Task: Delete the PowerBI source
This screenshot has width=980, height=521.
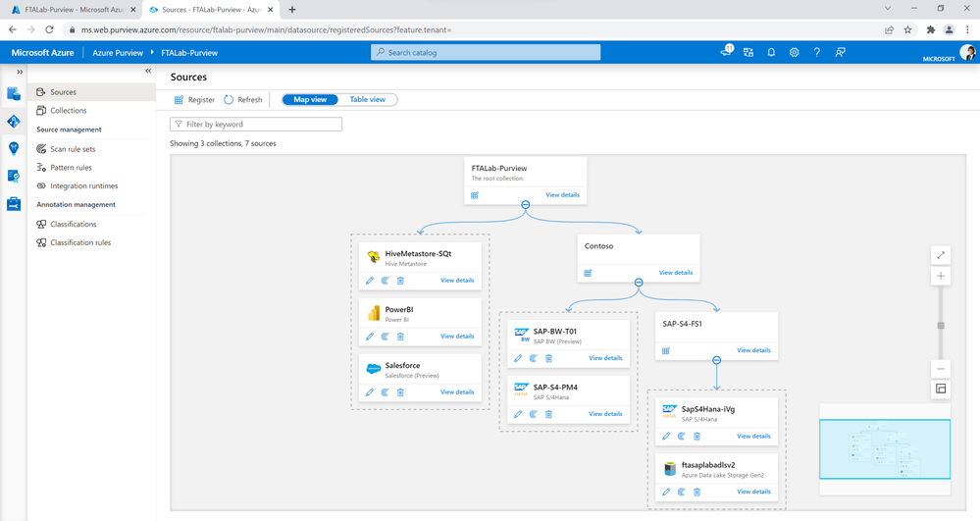Action: click(x=400, y=337)
